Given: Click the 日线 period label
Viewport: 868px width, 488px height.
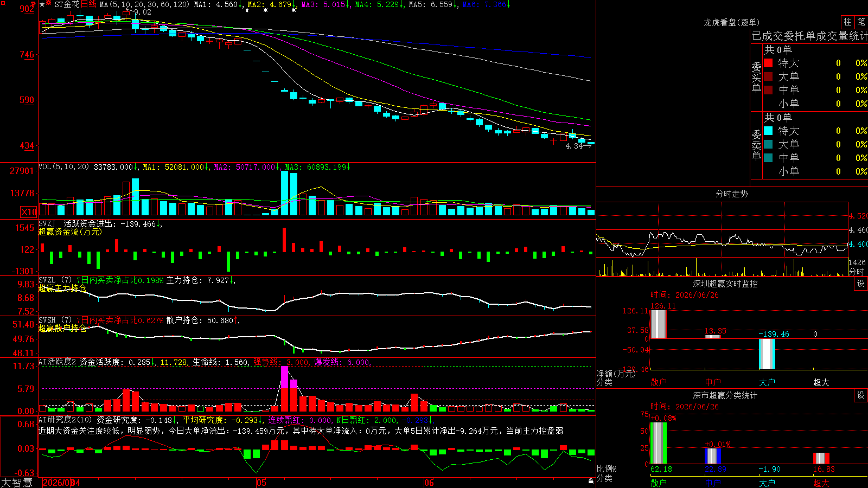Looking at the screenshot, I should (89, 4).
